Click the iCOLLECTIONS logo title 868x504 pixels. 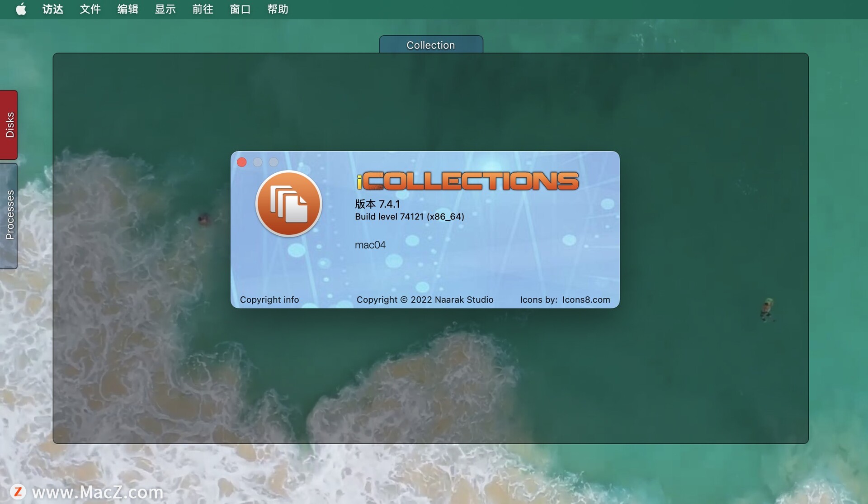pyautogui.click(x=467, y=181)
